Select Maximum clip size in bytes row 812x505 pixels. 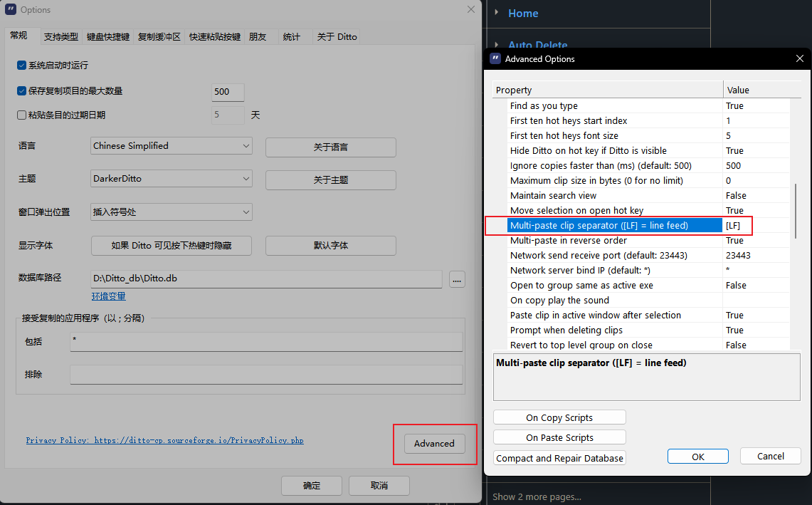click(648, 180)
